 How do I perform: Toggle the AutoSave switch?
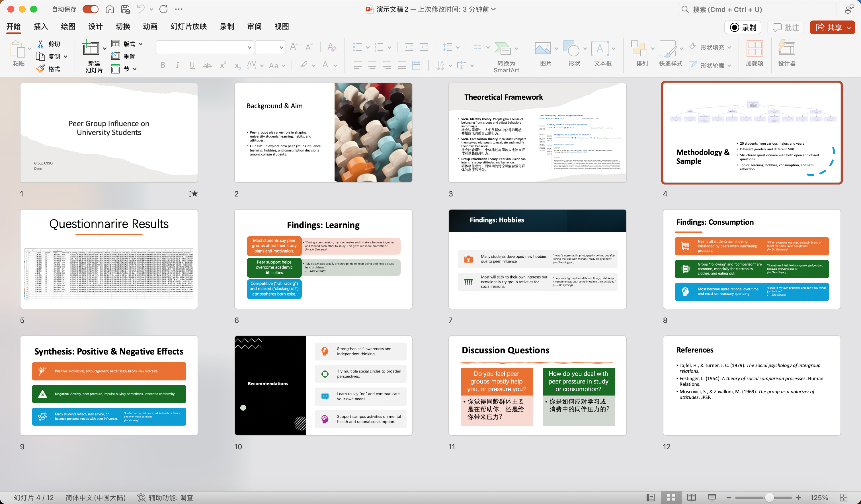tap(90, 9)
